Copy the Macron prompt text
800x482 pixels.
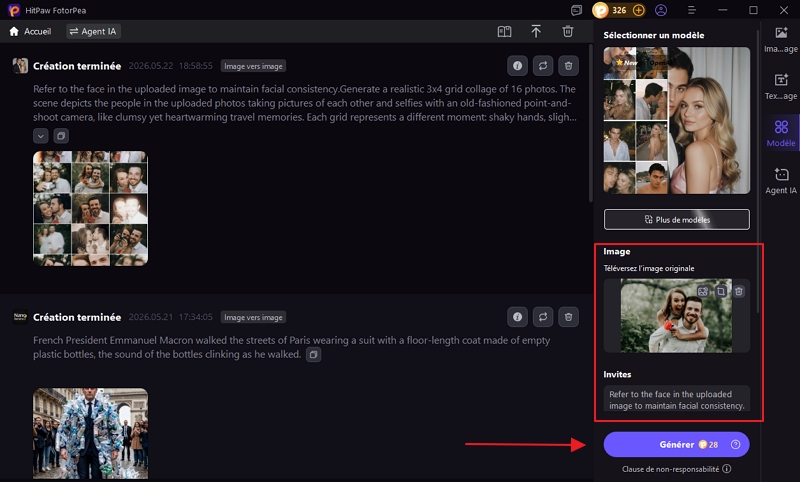pyautogui.click(x=313, y=354)
